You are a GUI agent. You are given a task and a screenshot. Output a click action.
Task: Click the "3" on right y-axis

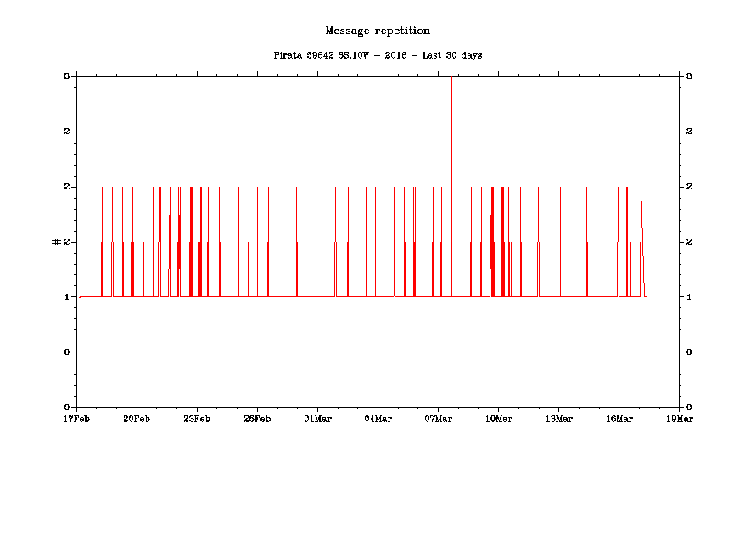pyautogui.click(x=689, y=76)
